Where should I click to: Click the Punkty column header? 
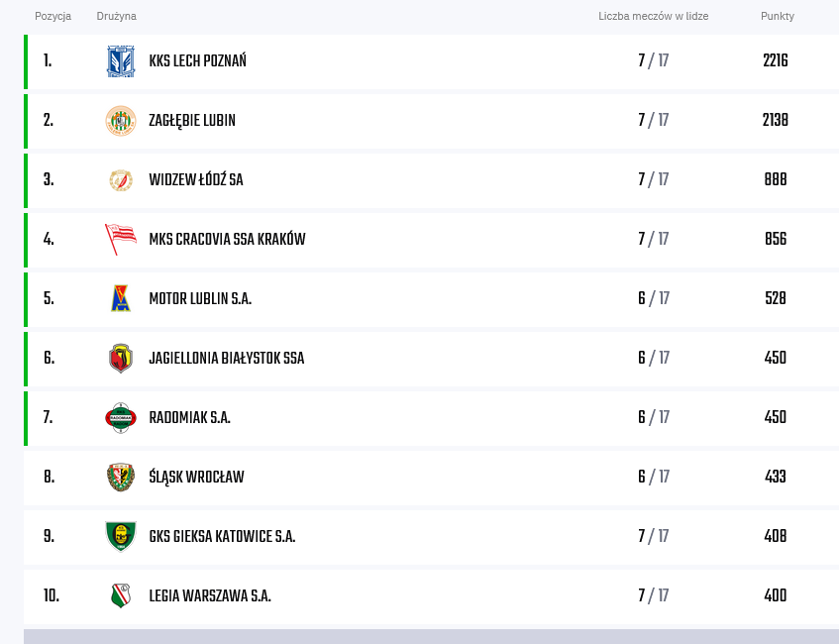tap(777, 16)
